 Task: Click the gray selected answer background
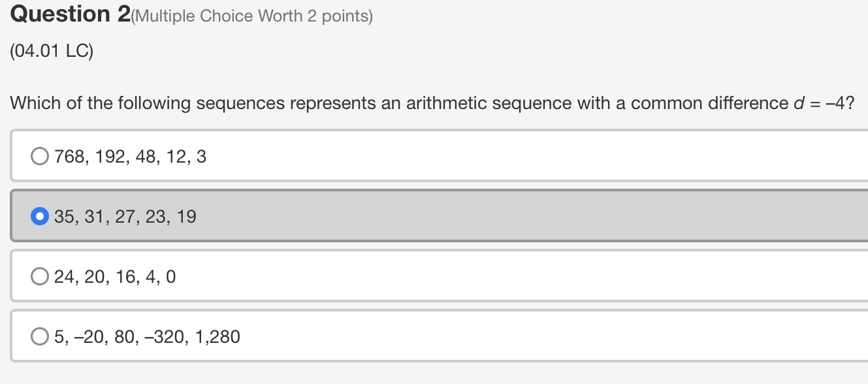point(457,216)
